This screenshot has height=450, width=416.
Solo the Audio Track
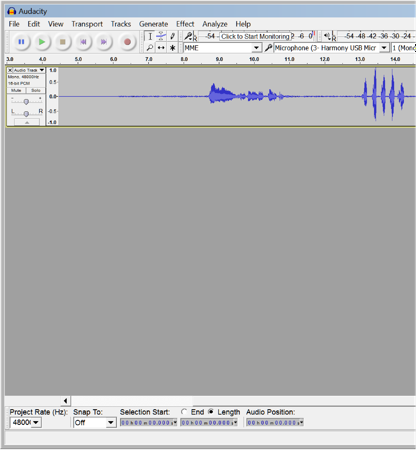click(35, 90)
